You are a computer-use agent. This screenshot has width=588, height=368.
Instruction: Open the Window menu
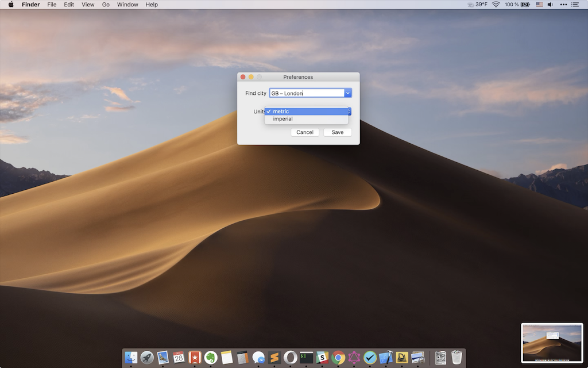coord(127,5)
